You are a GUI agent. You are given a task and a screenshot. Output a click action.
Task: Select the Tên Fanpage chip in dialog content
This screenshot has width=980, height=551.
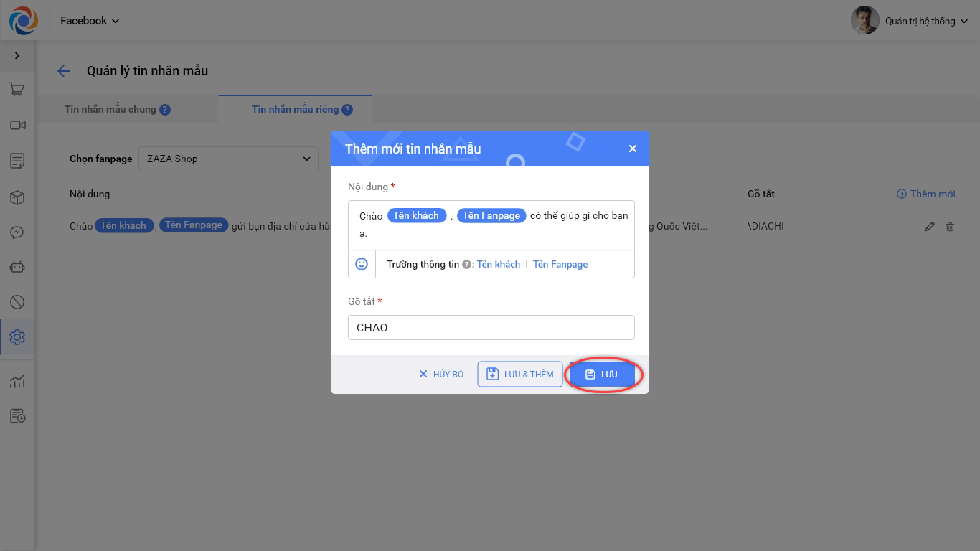[491, 215]
